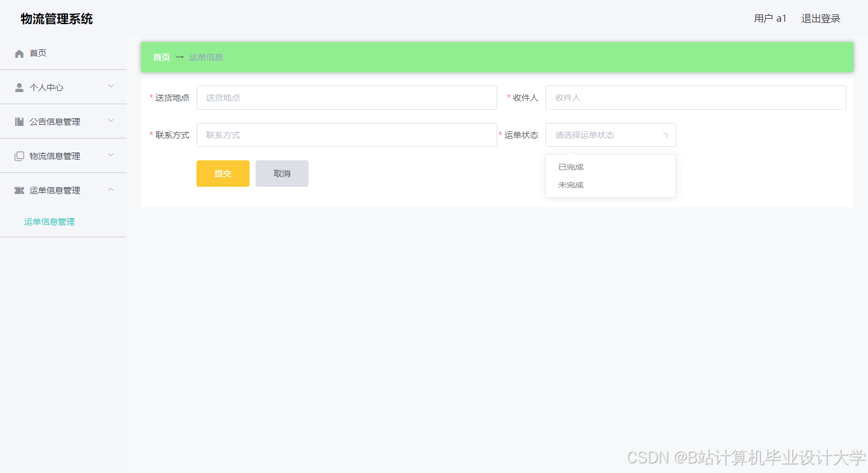Viewport: 868px width, 473px height.
Task: Click the copy icon beside 物流信息管理
Action: coord(19,156)
